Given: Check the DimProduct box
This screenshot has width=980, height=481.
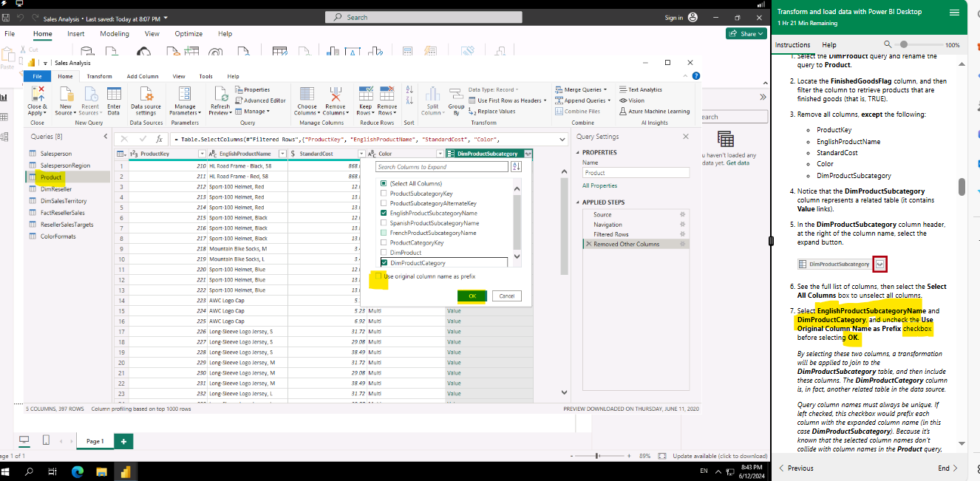Looking at the screenshot, I should [384, 253].
